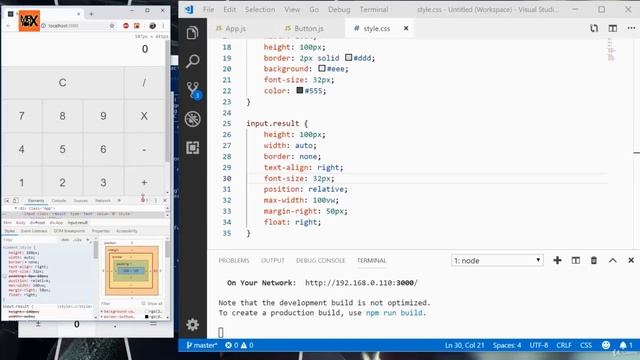640x360 pixels.
Task: Open the Chrome three-dot menu
Action: (163, 26)
